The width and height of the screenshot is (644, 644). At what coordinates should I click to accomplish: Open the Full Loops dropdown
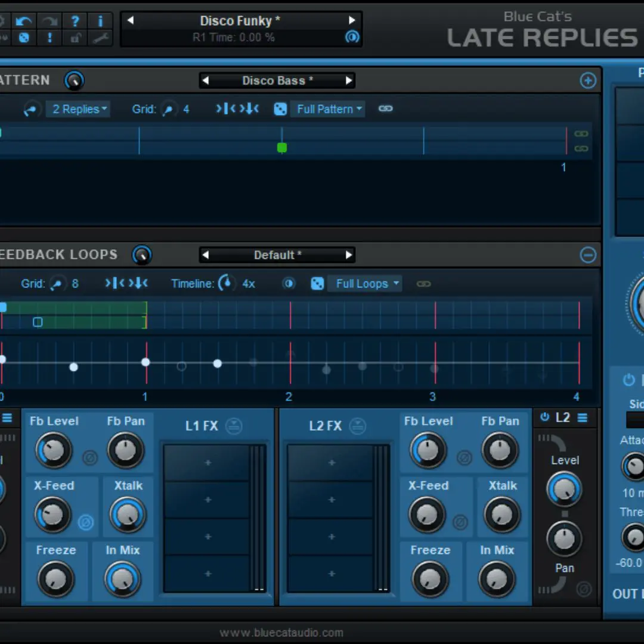pos(365,283)
